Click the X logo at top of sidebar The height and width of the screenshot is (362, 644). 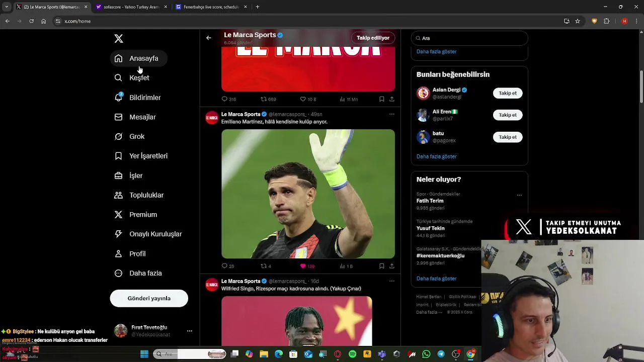tap(119, 39)
